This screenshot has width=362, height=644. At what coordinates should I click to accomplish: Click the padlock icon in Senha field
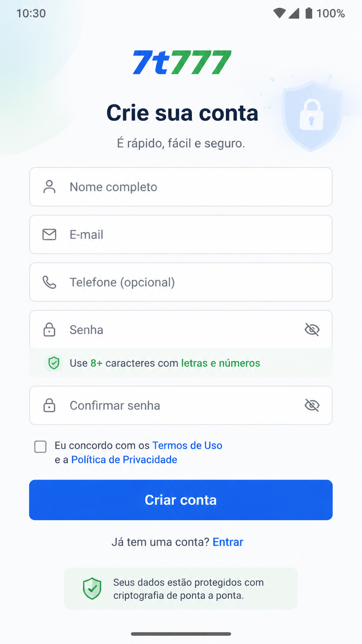pyautogui.click(x=49, y=330)
